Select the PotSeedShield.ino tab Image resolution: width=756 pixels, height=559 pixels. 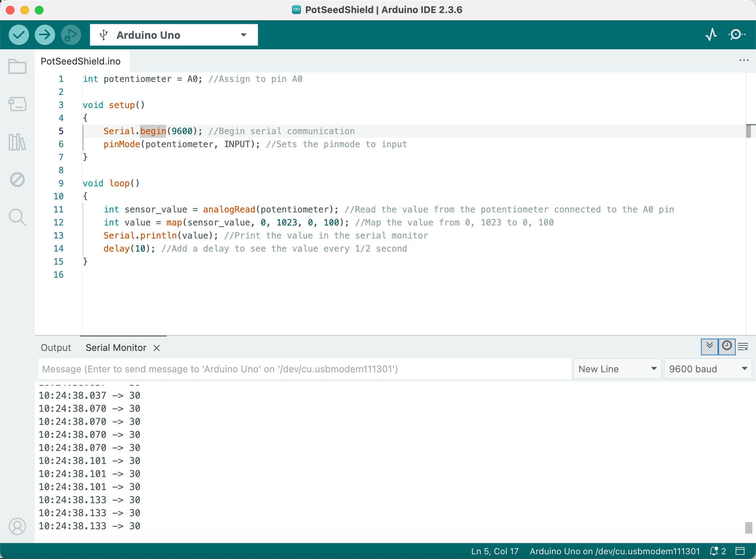[x=80, y=61]
